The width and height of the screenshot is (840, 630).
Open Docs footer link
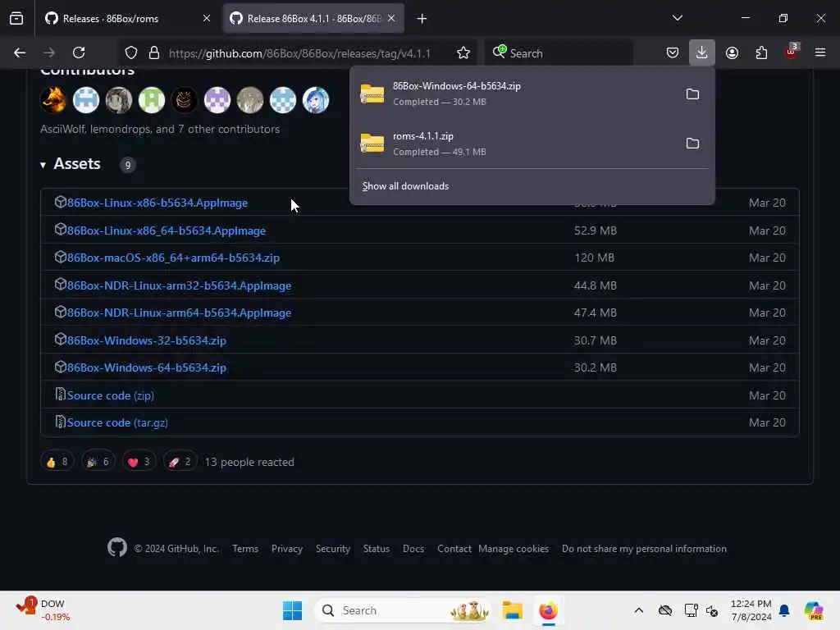413,549
